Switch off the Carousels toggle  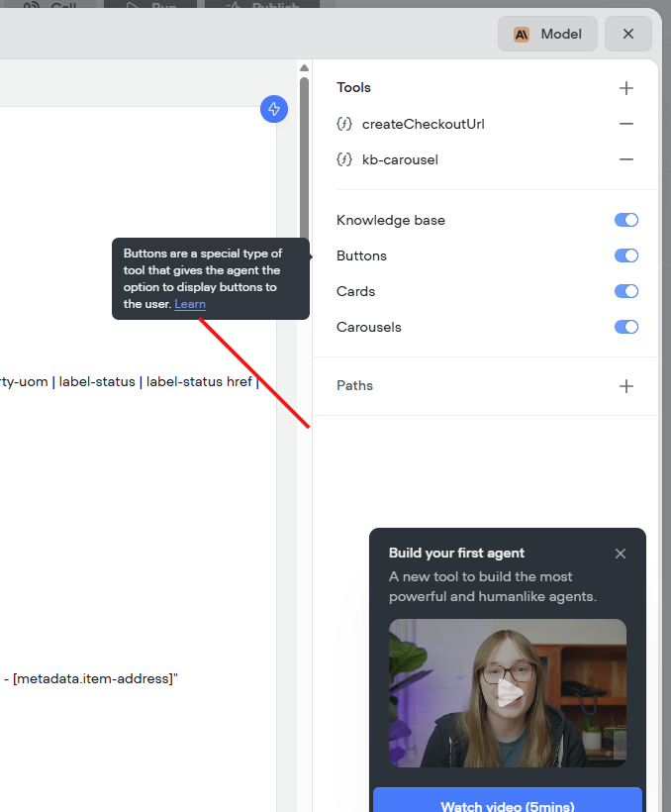[625, 328]
